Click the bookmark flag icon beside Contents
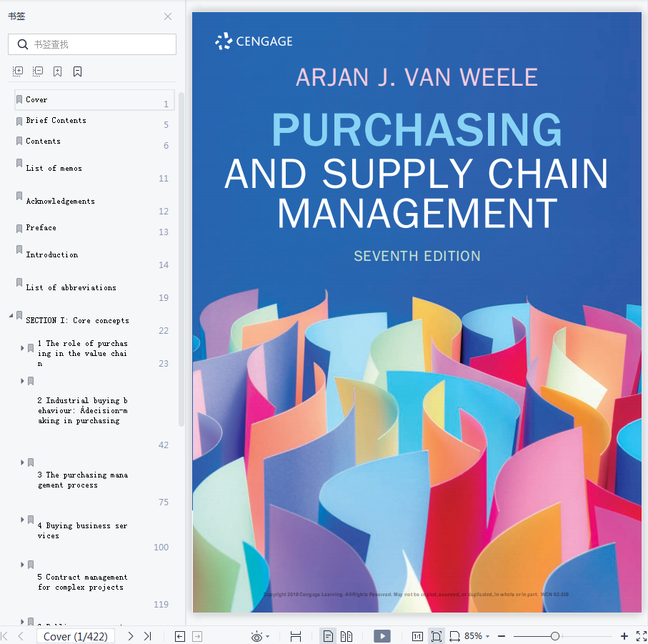 19,141
